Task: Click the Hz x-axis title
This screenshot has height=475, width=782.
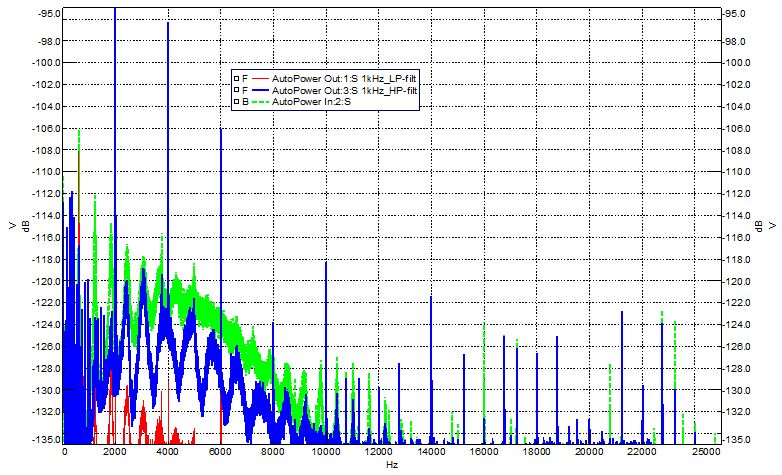Action: [x=392, y=465]
